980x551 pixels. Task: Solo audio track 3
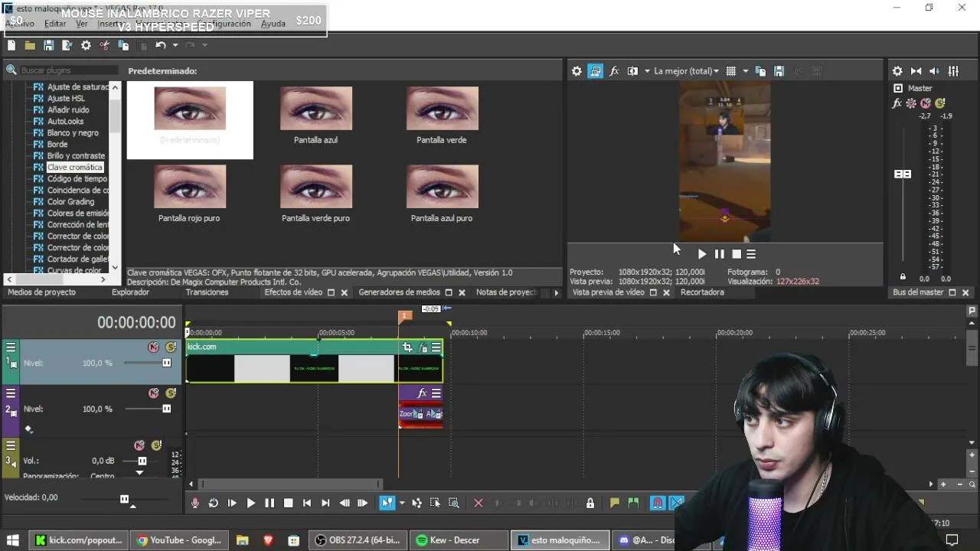point(156,445)
